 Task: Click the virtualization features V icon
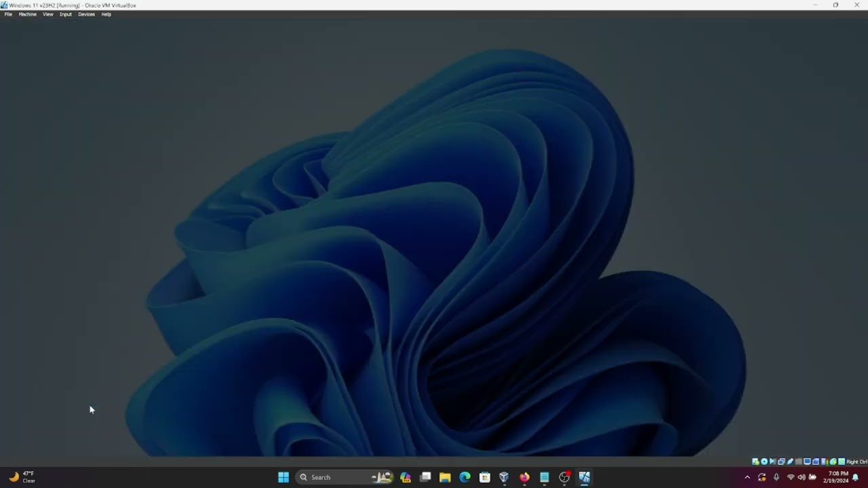coord(824,462)
